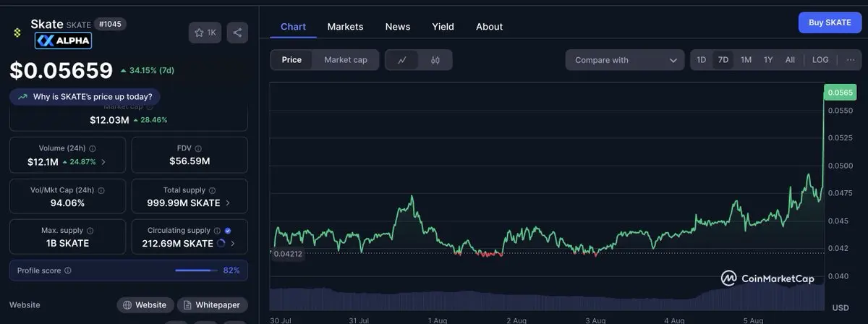The height and width of the screenshot is (324, 868).
Task: Click the 82% profile score value
Action: coord(231,270)
